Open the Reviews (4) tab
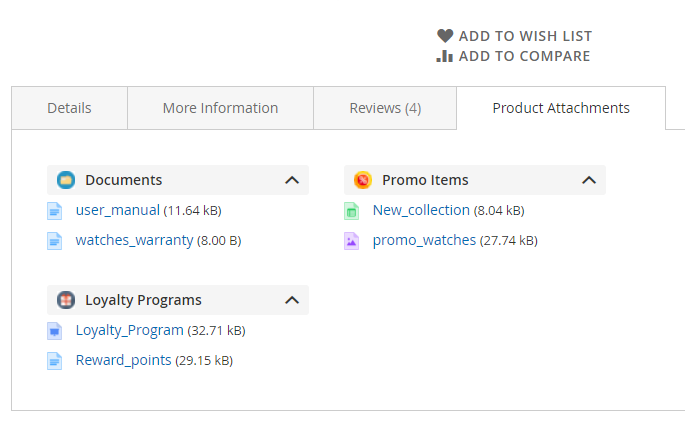 click(x=385, y=108)
